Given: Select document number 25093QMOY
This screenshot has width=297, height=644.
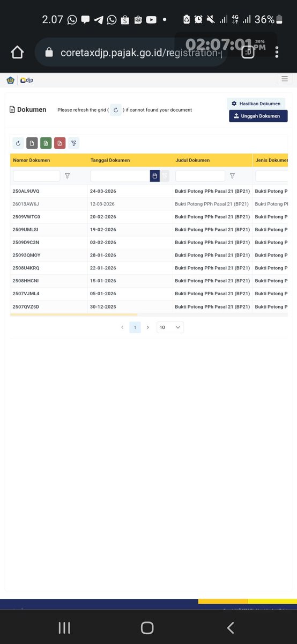Looking at the screenshot, I should (26, 255).
